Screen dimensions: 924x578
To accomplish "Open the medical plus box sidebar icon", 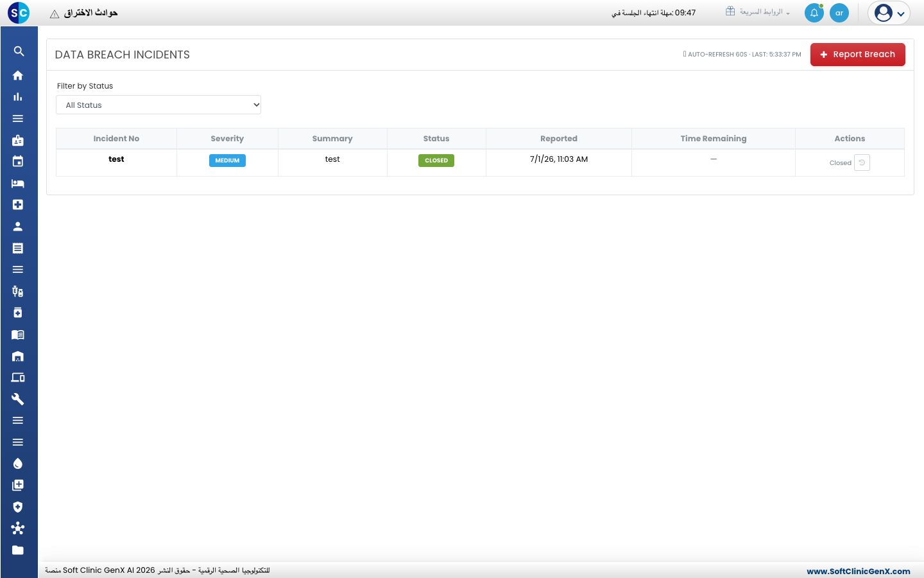I will click(18, 205).
